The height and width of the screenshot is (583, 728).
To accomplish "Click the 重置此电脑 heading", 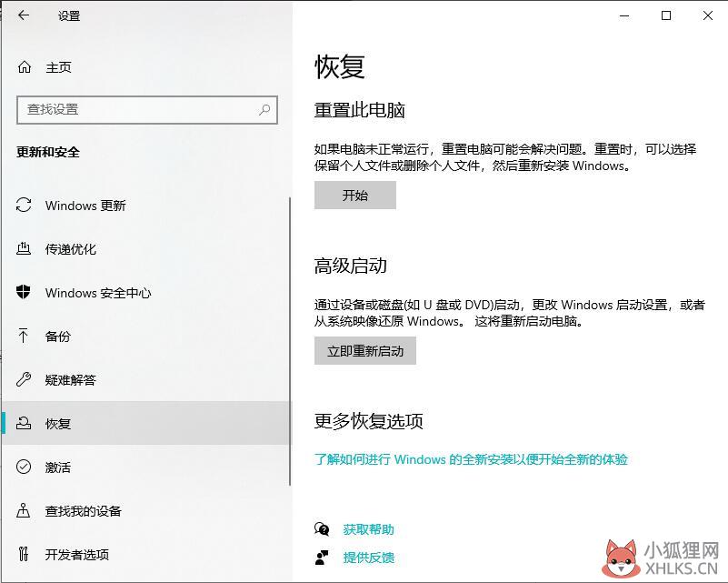I will (359, 110).
